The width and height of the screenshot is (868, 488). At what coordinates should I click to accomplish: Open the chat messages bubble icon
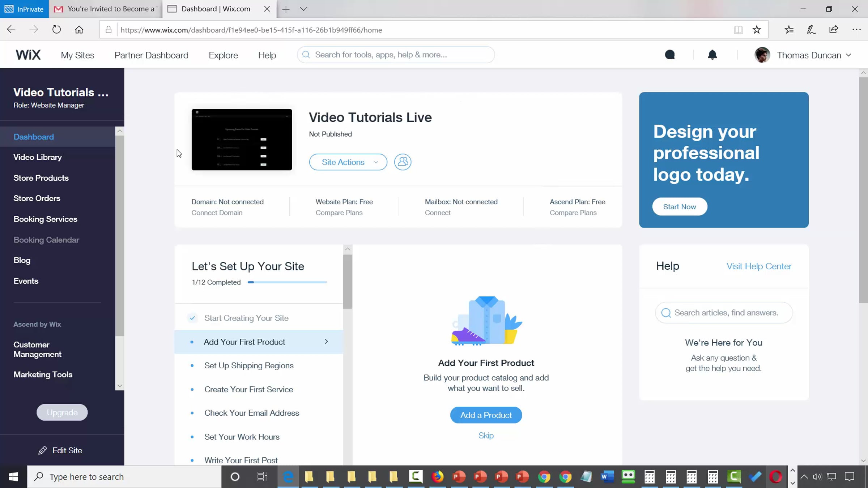[670, 55]
